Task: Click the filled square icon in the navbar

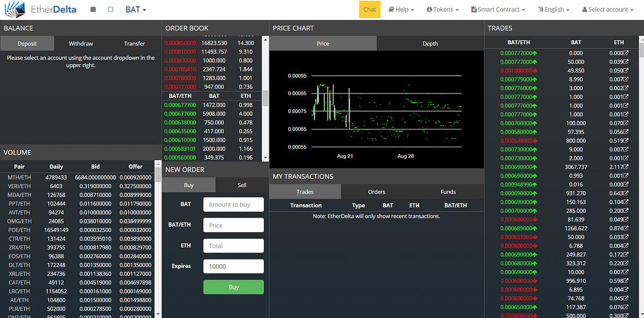Action: pos(92,9)
